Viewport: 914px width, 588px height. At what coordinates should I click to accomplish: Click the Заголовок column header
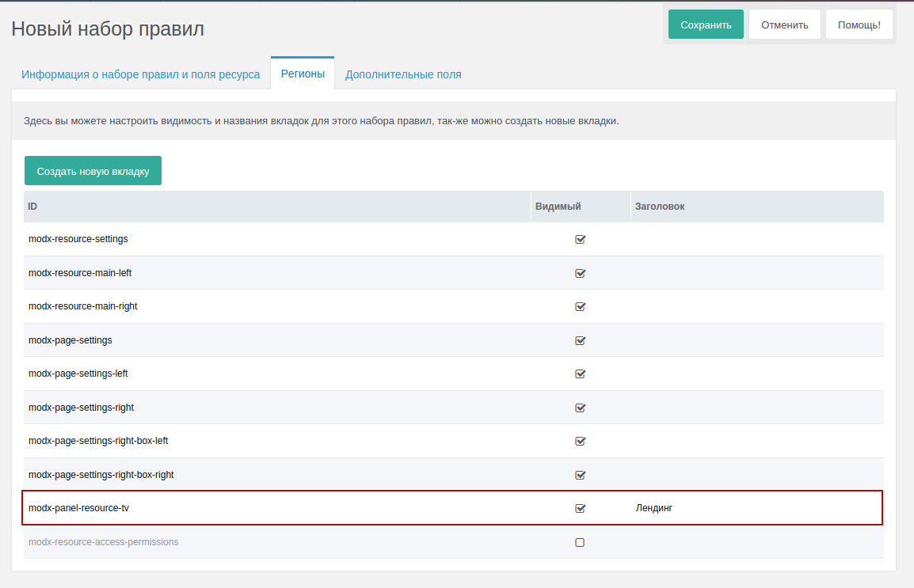pyautogui.click(x=756, y=207)
